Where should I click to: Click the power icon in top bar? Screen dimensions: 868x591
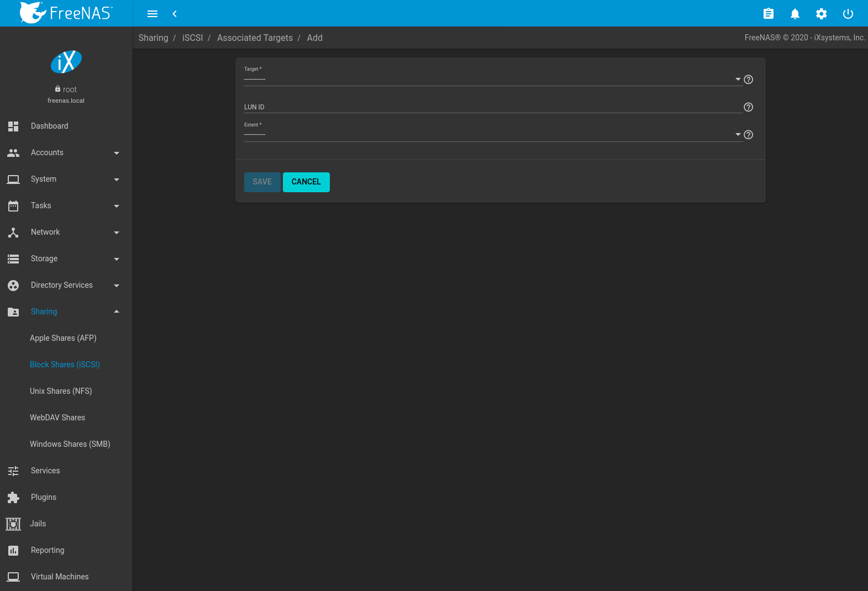coord(848,14)
